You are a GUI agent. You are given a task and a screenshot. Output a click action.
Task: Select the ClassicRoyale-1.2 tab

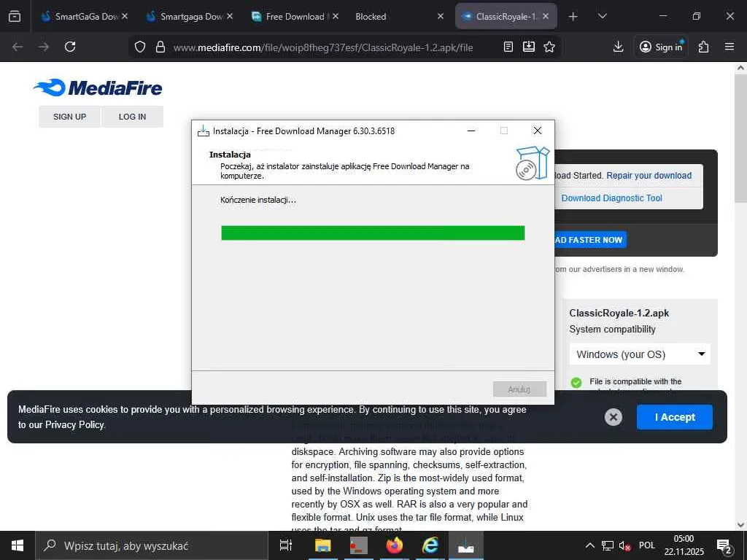(506, 16)
